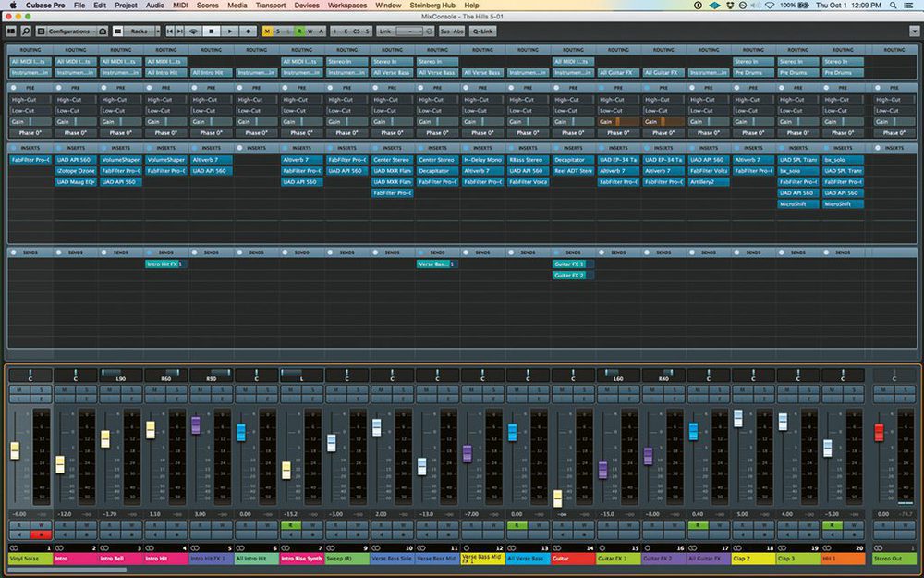Collapse the first channel's INSERTS rack header
This screenshot has height=578, width=924.
pyautogui.click(x=30, y=148)
